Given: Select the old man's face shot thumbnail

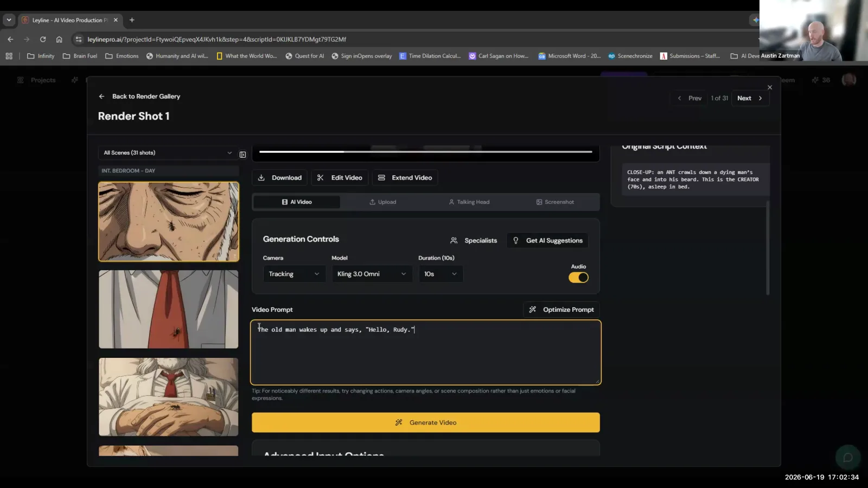Looking at the screenshot, I should click(x=168, y=221).
